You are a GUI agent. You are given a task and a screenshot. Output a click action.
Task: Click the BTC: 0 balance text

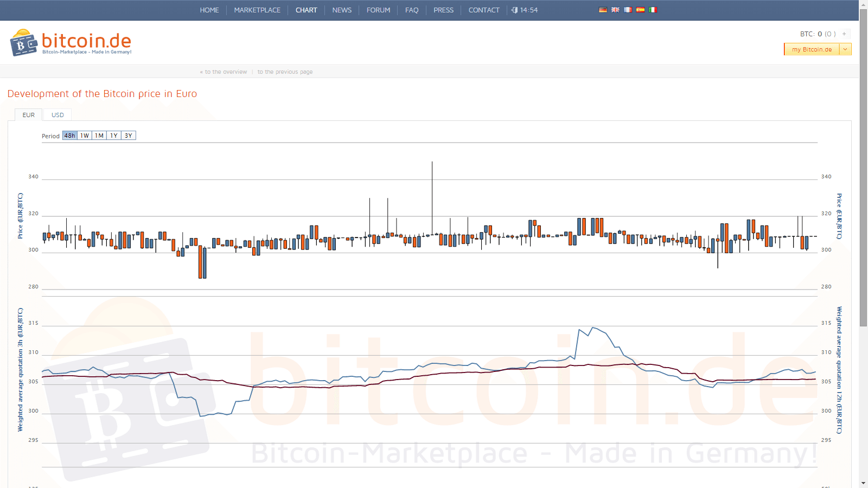tap(810, 34)
